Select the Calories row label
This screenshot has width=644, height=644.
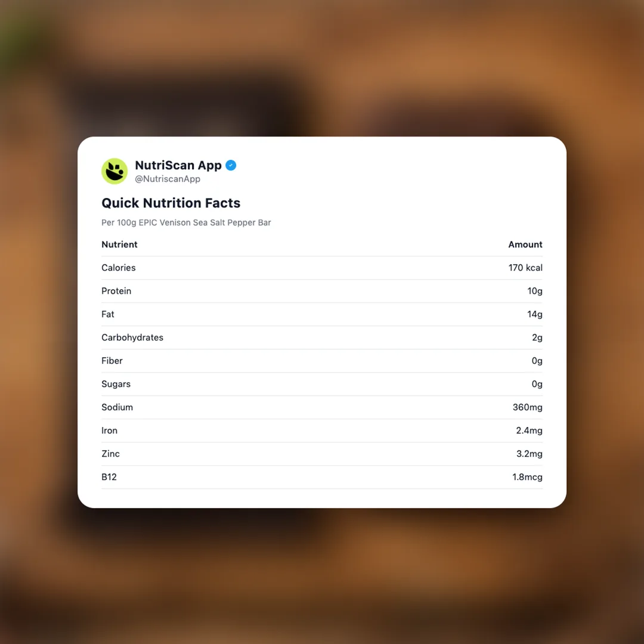118,268
